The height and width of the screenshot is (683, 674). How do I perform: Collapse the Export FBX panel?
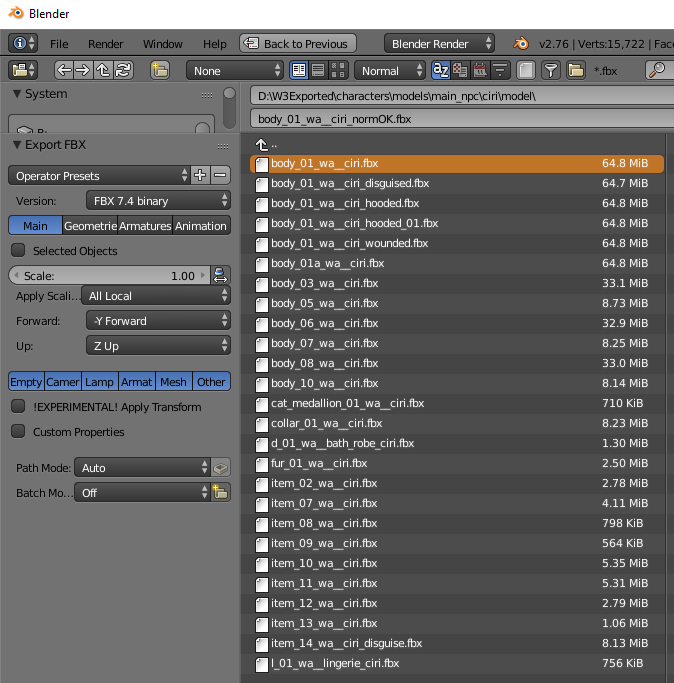(17, 145)
